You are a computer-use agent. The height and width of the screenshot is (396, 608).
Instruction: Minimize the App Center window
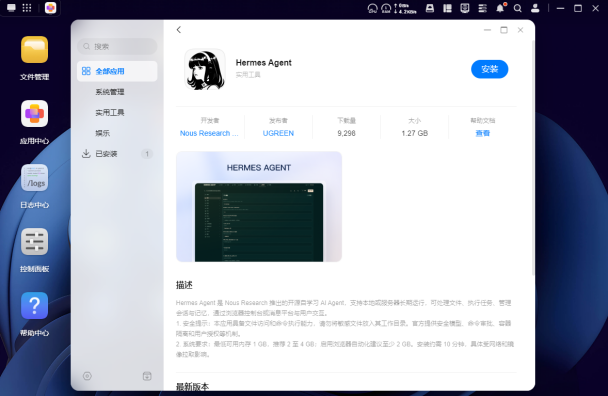tap(487, 30)
